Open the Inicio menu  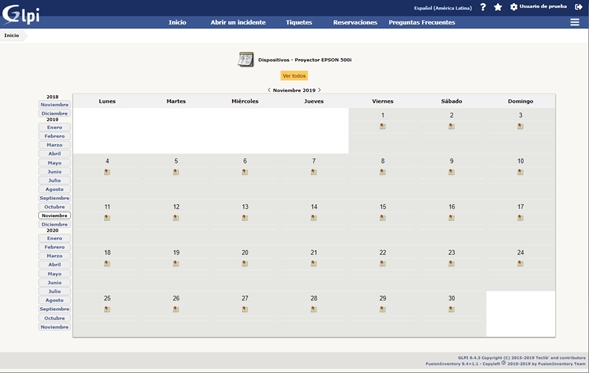tap(177, 23)
